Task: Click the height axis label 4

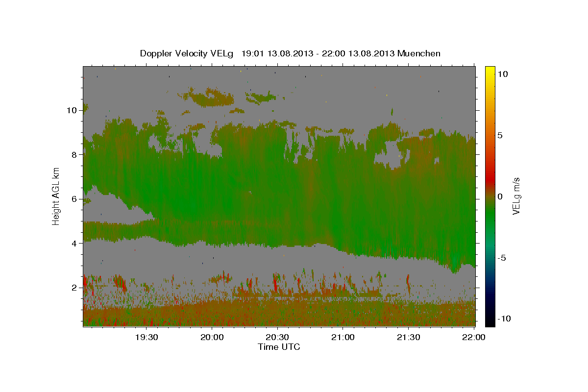Action: 74,243
